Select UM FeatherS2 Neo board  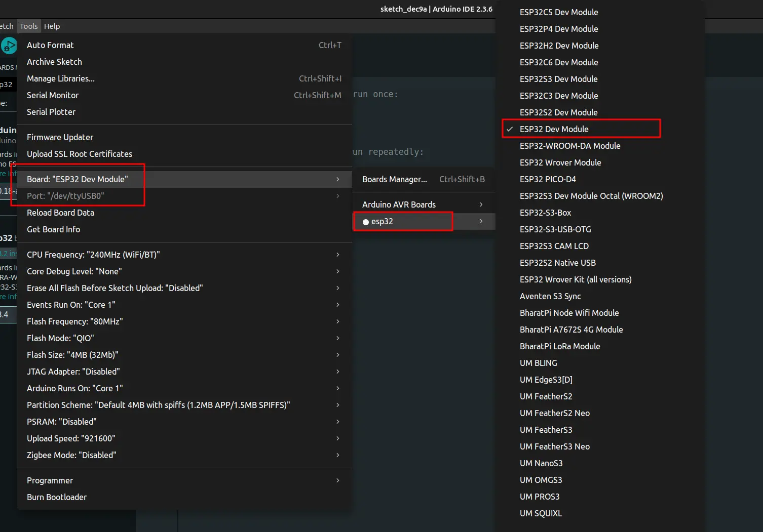point(600,413)
